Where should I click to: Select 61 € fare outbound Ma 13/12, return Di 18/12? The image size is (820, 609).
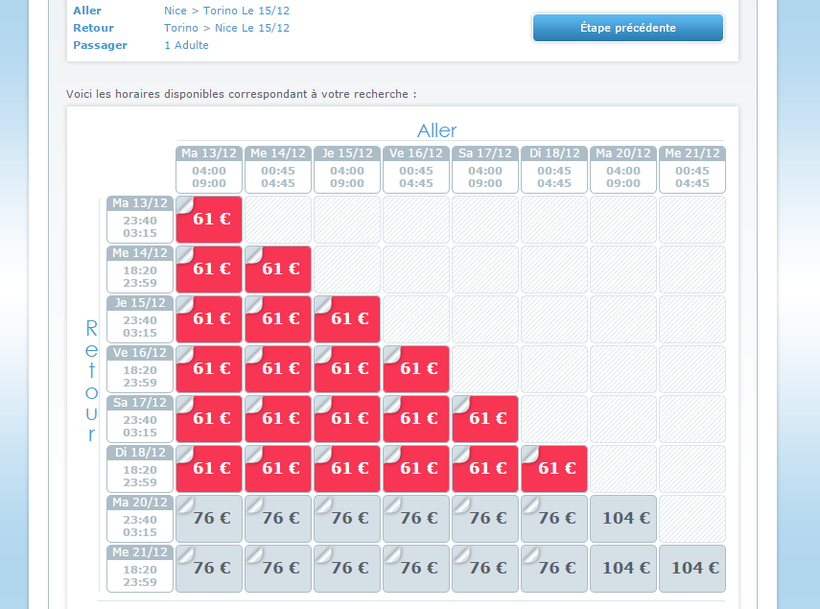tap(210, 468)
